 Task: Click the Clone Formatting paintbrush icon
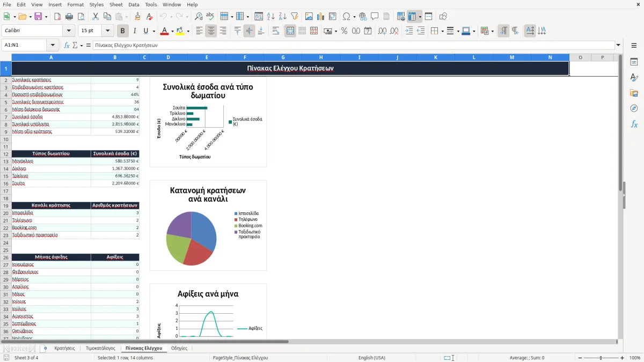click(x=138, y=17)
